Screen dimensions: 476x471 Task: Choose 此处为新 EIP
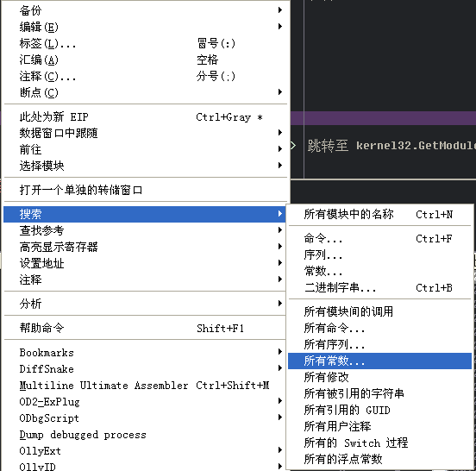(x=145, y=116)
